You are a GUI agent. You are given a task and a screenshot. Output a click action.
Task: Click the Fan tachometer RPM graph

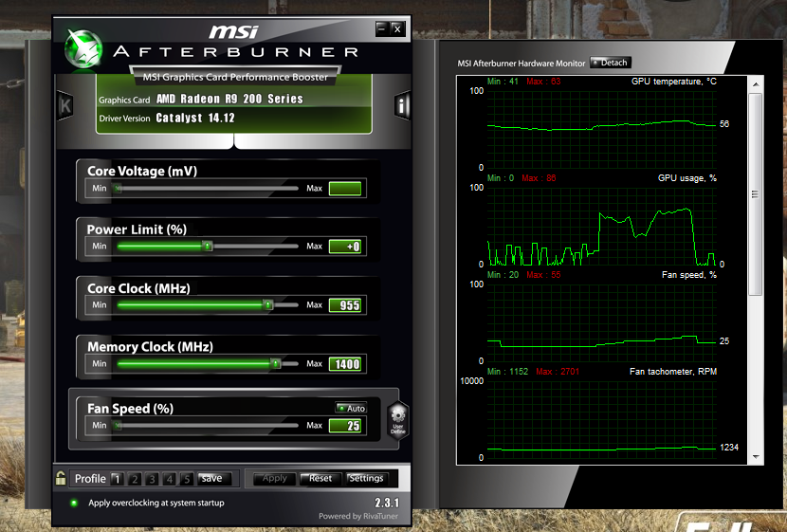[601, 419]
